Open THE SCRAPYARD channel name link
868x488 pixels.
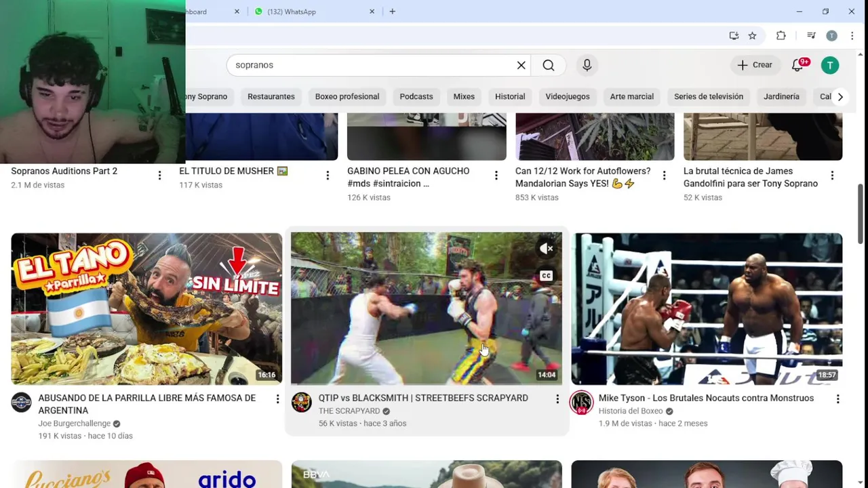pos(349,411)
